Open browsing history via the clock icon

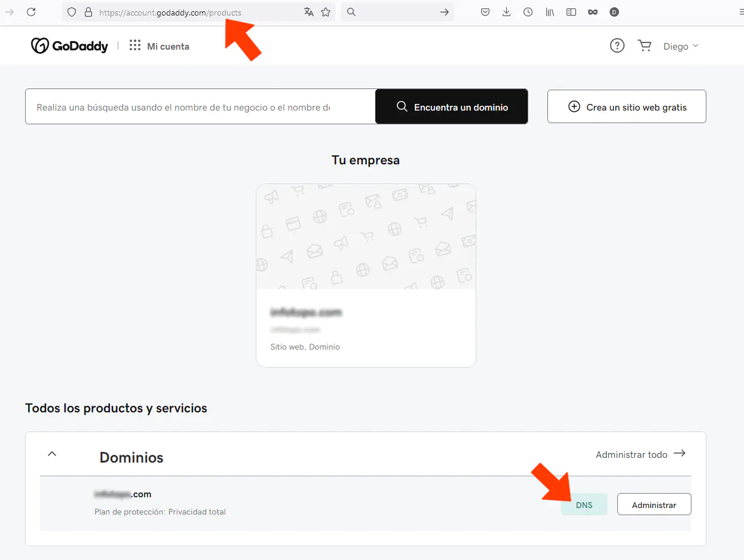528,12
